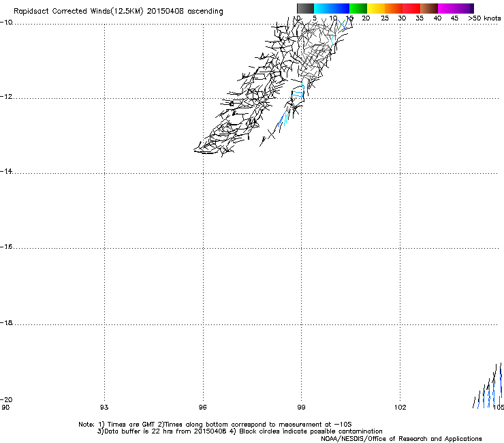Click the yellow 20-25 knots legend segment
504x443 pixels.
(x=376, y=8)
